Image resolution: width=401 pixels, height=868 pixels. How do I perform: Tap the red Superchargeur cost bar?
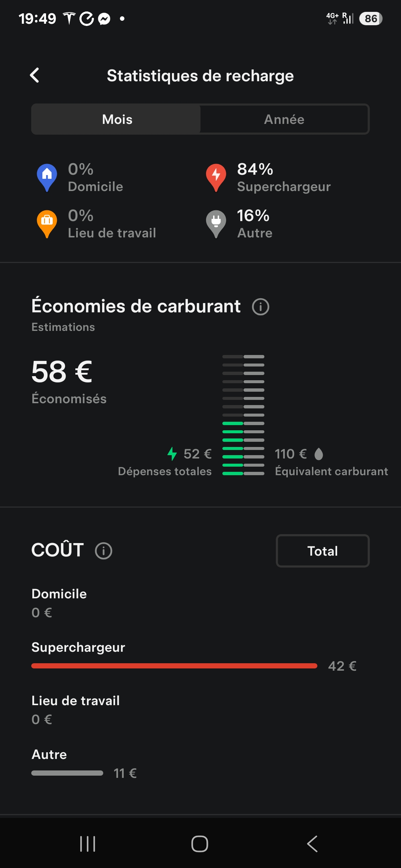tap(174, 666)
